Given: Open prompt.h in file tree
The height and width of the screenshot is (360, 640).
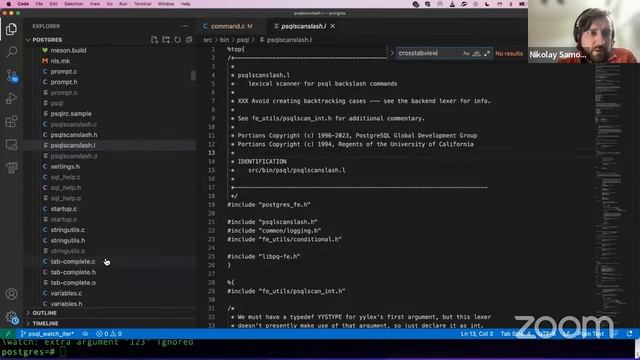Looking at the screenshot, I should (64, 82).
